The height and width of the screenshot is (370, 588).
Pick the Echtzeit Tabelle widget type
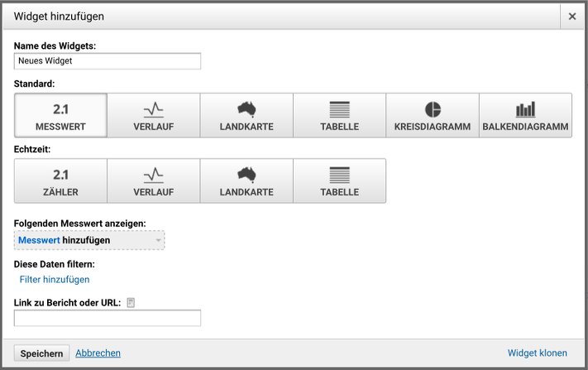[340, 181]
